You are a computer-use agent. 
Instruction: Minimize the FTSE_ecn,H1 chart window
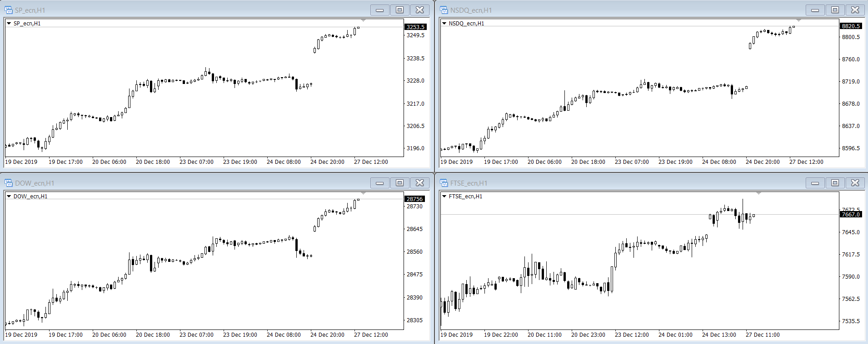(815, 183)
